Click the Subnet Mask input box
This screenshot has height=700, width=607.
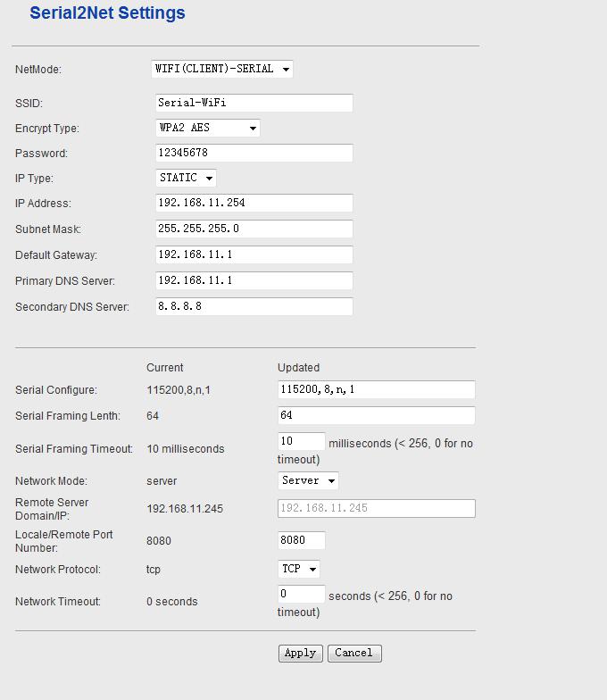coord(254,229)
